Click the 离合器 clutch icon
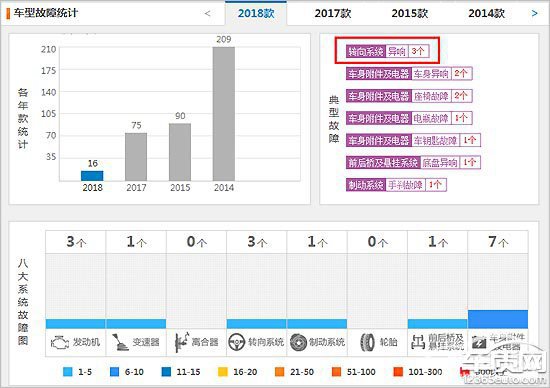550x388 pixels. [x=182, y=342]
